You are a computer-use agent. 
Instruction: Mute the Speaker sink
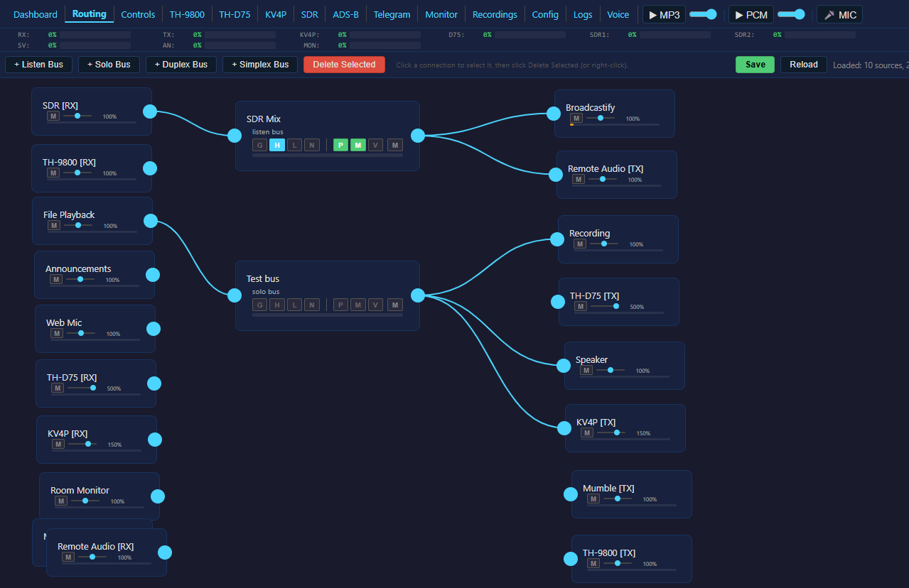(586, 370)
